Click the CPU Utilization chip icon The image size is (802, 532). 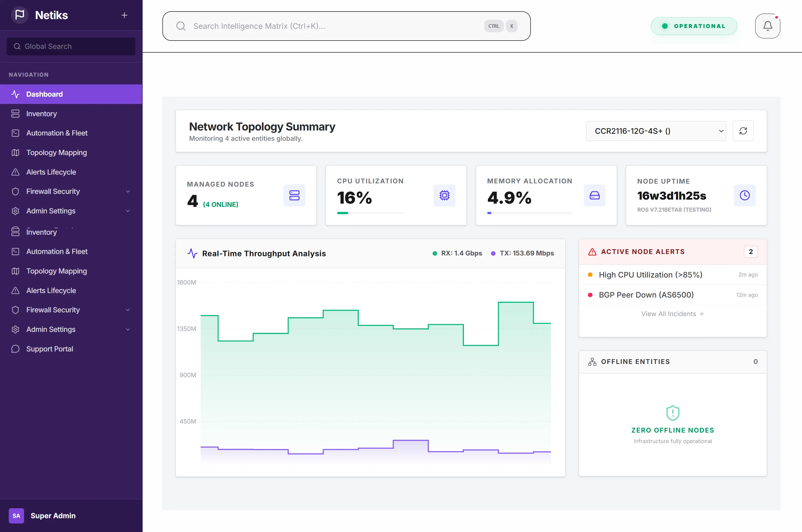pos(444,195)
